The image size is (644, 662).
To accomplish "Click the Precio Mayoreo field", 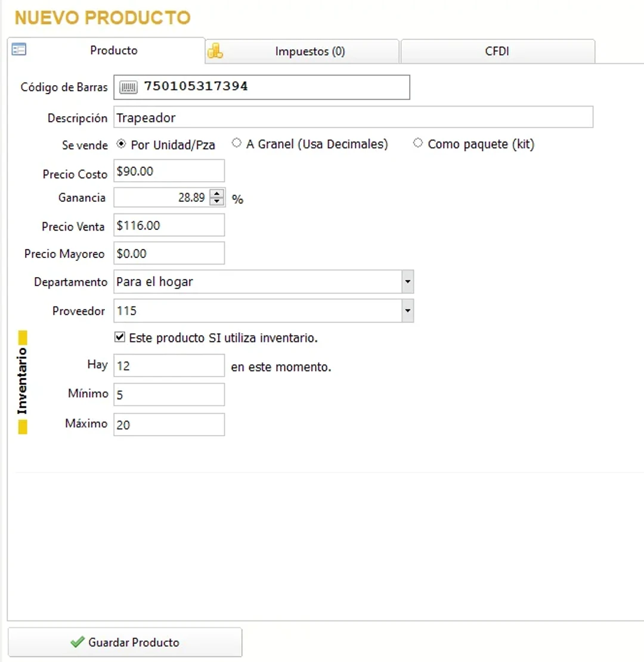I will [x=169, y=253].
